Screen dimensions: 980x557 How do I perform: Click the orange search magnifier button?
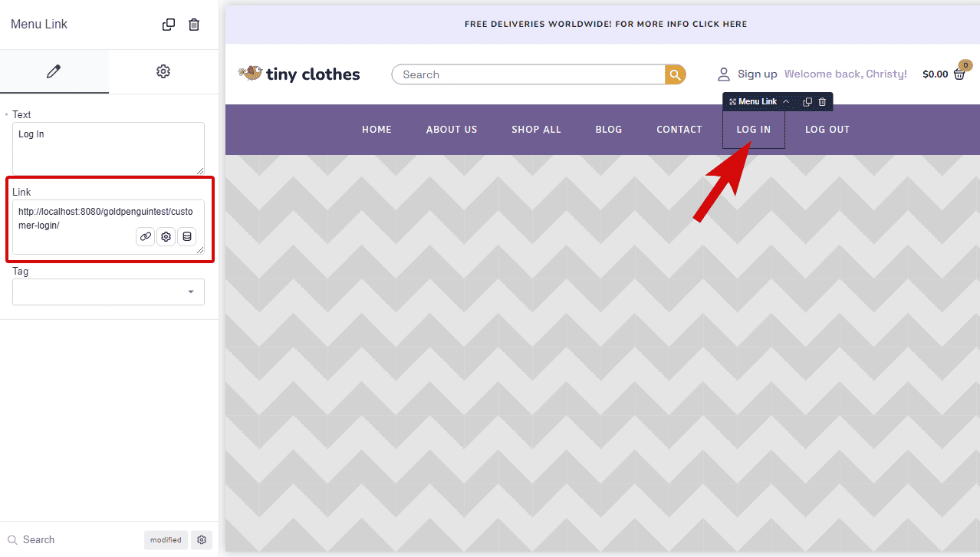click(675, 74)
